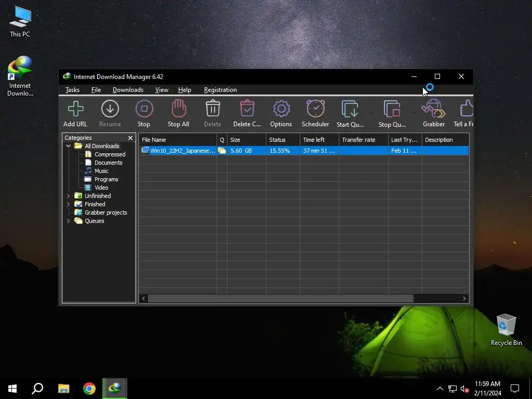Click the horizontal scrollbar left arrow
The height and width of the screenshot is (399, 532).
click(x=143, y=299)
